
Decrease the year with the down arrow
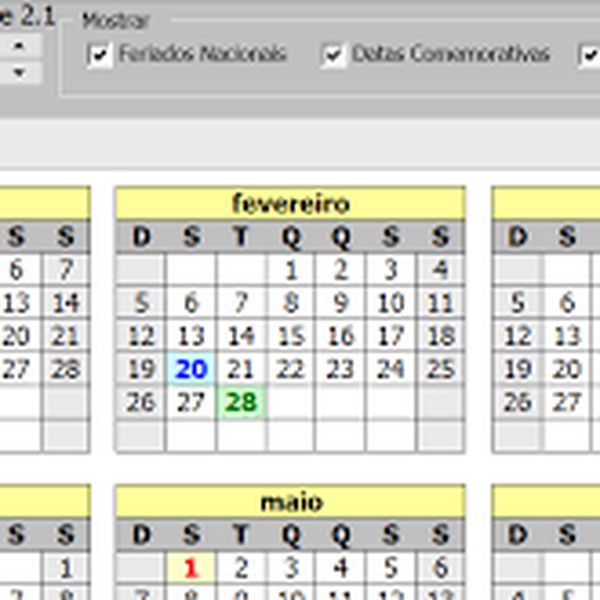coord(19,72)
